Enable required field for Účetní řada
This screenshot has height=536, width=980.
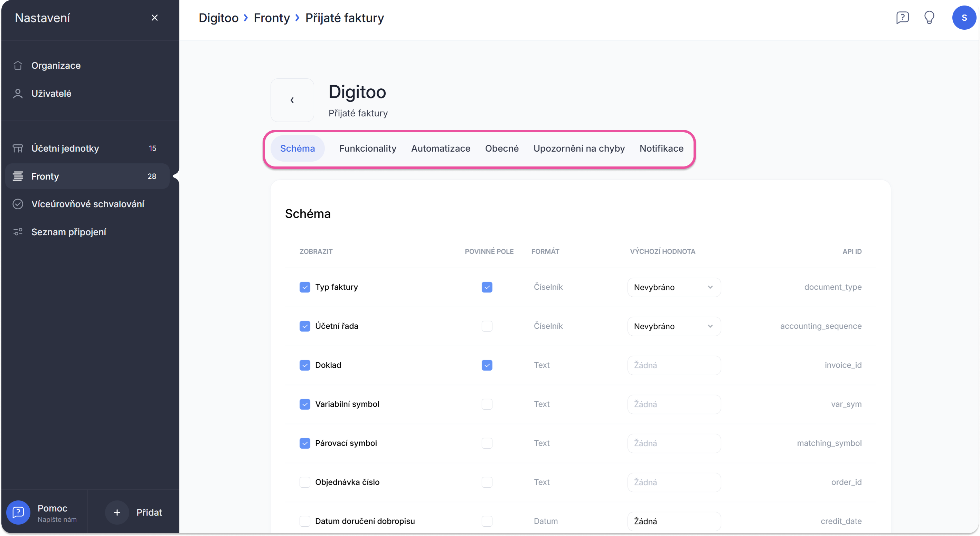pyautogui.click(x=487, y=326)
